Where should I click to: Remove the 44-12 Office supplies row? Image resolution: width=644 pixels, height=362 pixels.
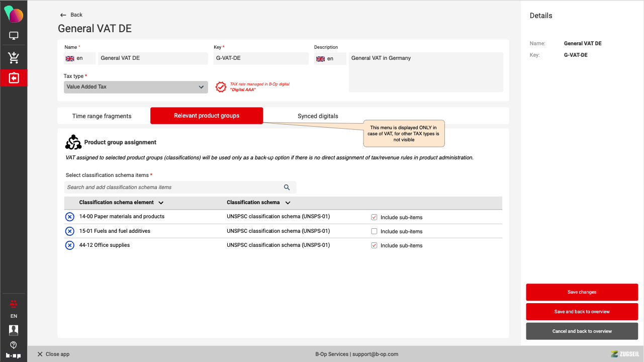(70, 245)
